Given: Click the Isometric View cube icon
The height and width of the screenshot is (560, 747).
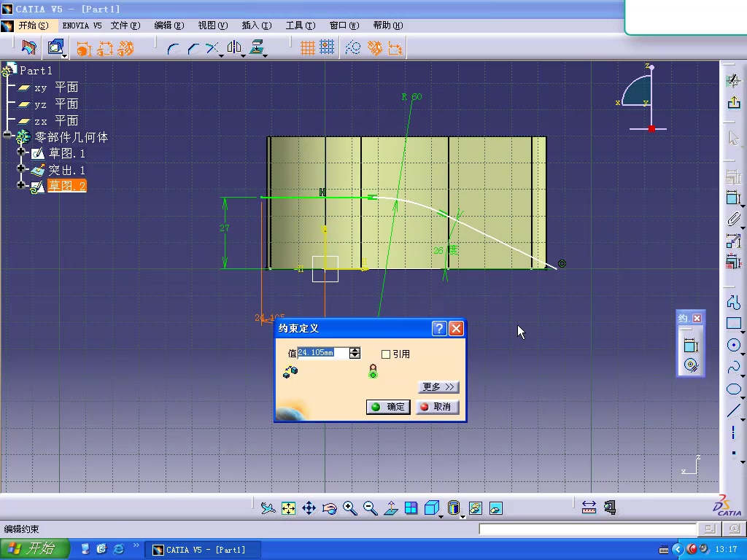Looking at the screenshot, I should [431, 508].
